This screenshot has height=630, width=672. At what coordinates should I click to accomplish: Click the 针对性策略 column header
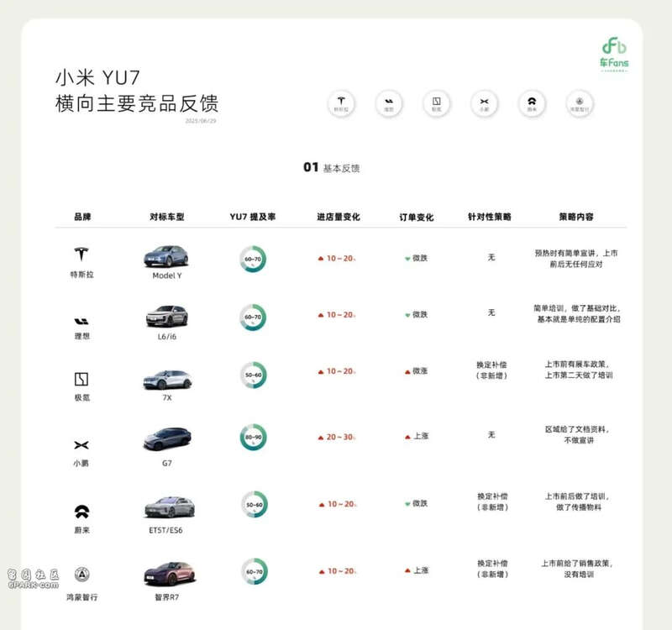490,217
